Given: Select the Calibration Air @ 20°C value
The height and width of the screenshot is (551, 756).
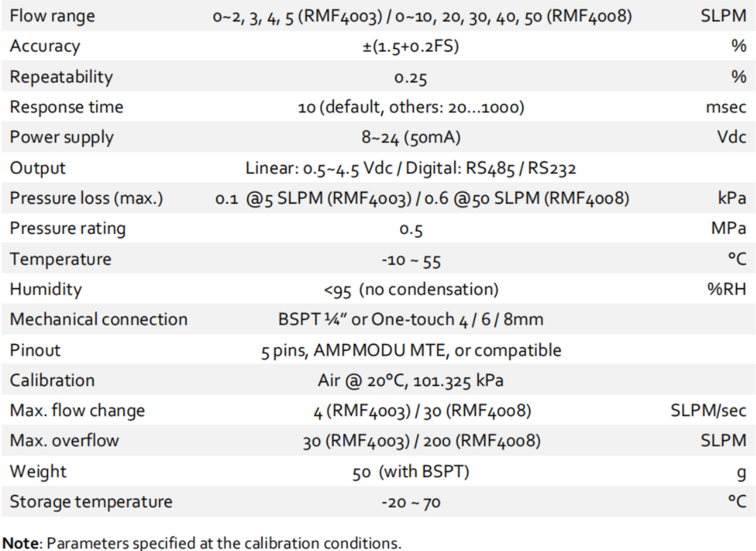Looking at the screenshot, I should pos(410,380).
